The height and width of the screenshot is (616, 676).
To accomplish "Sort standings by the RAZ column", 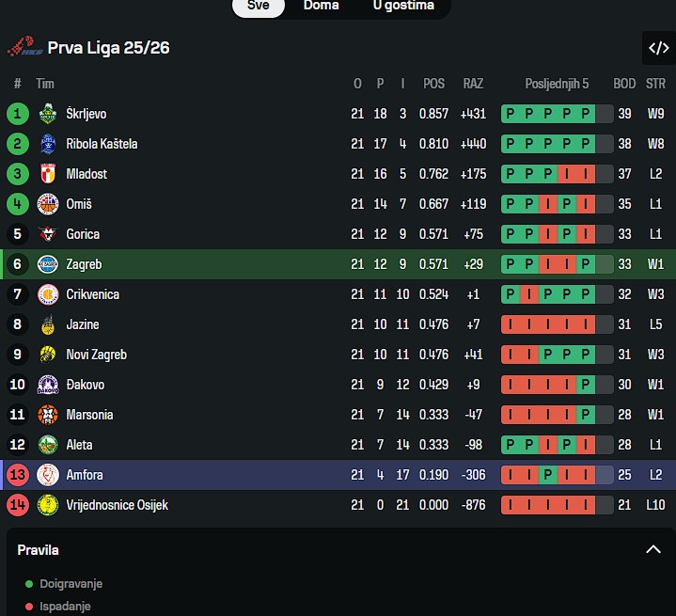I will pyautogui.click(x=473, y=84).
